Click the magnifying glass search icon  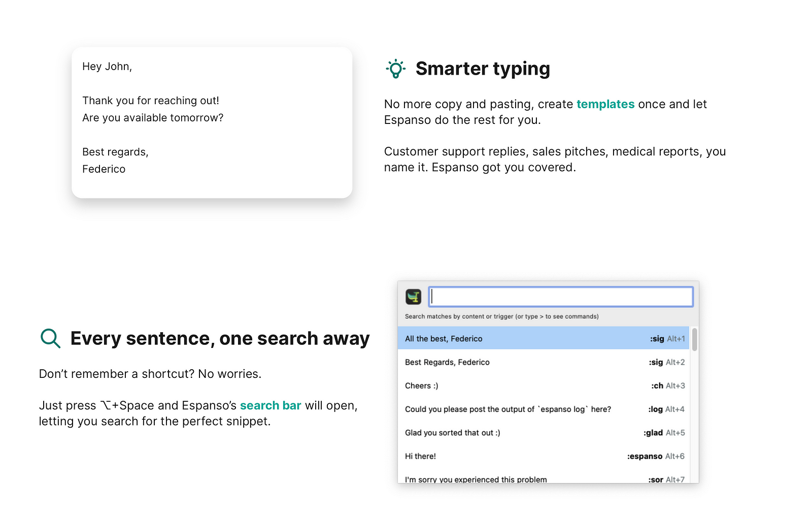click(x=50, y=338)
